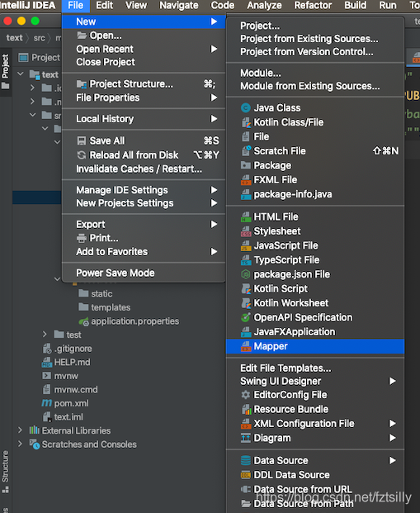The height and width of the screenshot is (513, 420).
Task: Click the Resource Bundle icon
Action: (245, 409)
